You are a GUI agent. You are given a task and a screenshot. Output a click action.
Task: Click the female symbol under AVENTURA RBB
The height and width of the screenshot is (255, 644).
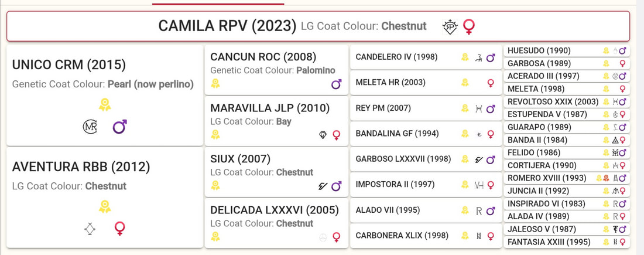120,228
